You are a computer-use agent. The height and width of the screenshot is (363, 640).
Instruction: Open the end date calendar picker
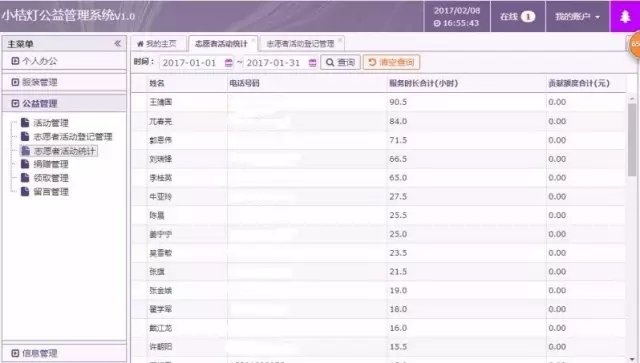(x=312, y=62)
